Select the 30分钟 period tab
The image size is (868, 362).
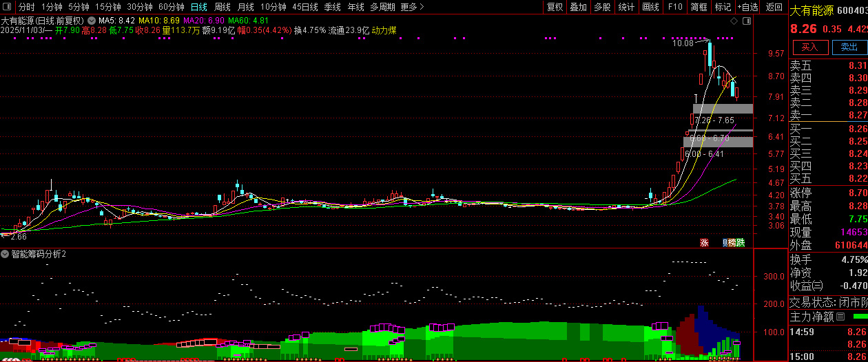pyautogui.click(x=139, y=7)
